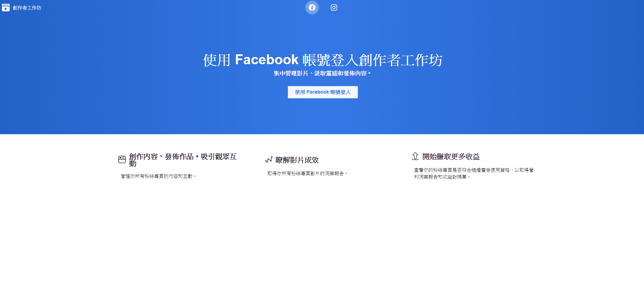Click the heading 瞭解影片成效
This screenshot has height=293, width=644.
(x=297, y=160)
